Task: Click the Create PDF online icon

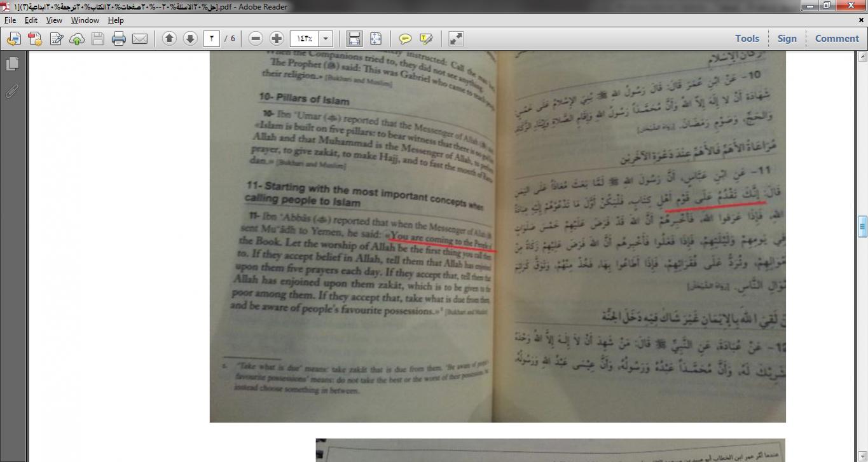Action: click(x=34, y=39)
